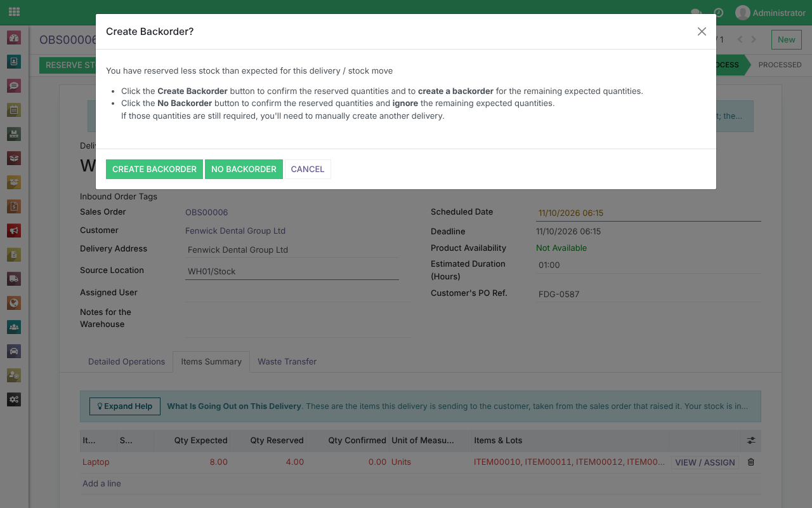Switch to Detailed Operations tab
Viewport: 812px width, 508px height.
pyautogui.click(x=126, y=362)
